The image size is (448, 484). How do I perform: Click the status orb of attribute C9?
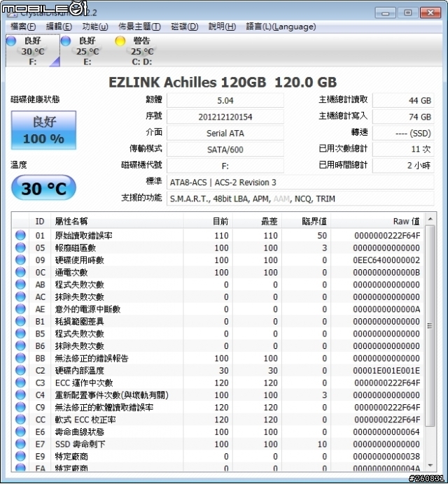point(20,407)
